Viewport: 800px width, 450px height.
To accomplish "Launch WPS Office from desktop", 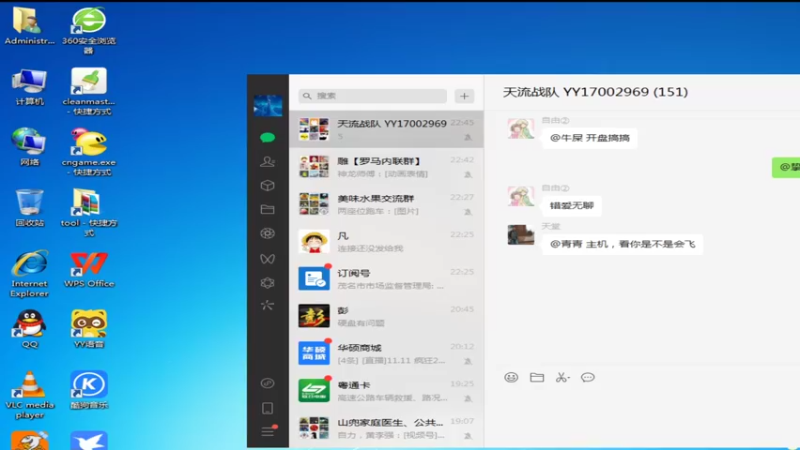I will click(x=89, y=268).
